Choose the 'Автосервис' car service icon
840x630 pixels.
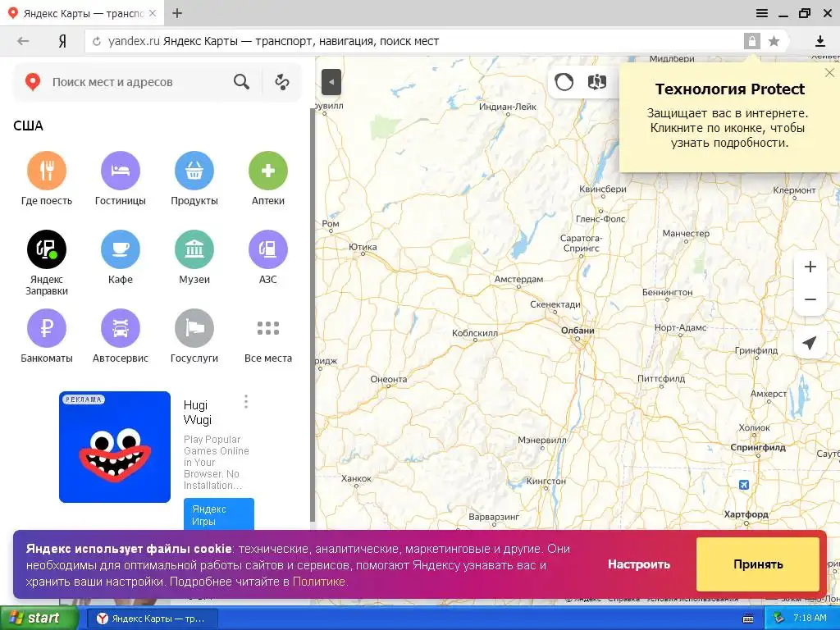(121, 328)
